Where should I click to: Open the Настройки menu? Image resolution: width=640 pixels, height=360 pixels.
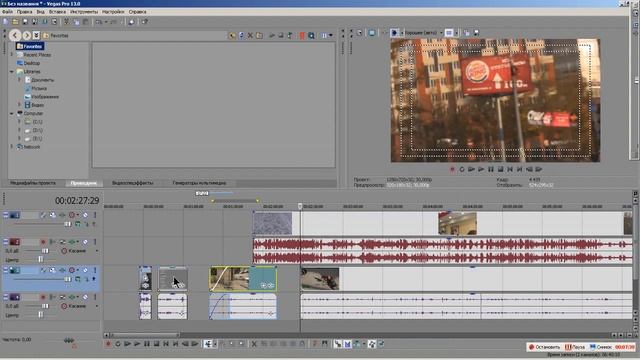pos(113,12)
